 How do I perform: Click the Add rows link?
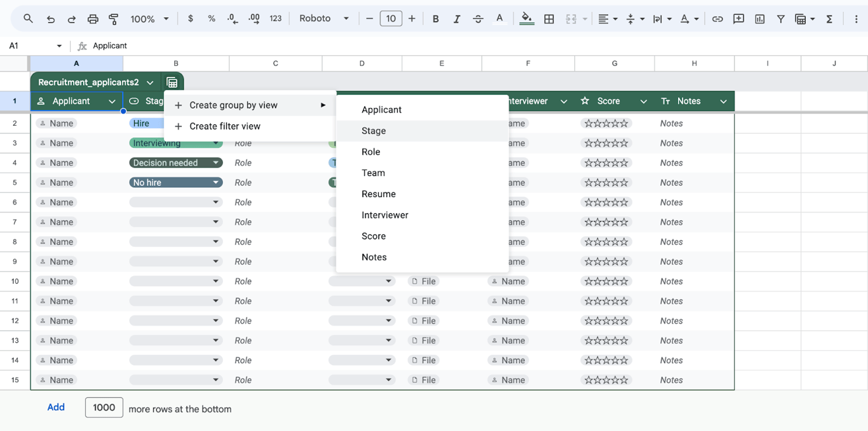[56, 408]
